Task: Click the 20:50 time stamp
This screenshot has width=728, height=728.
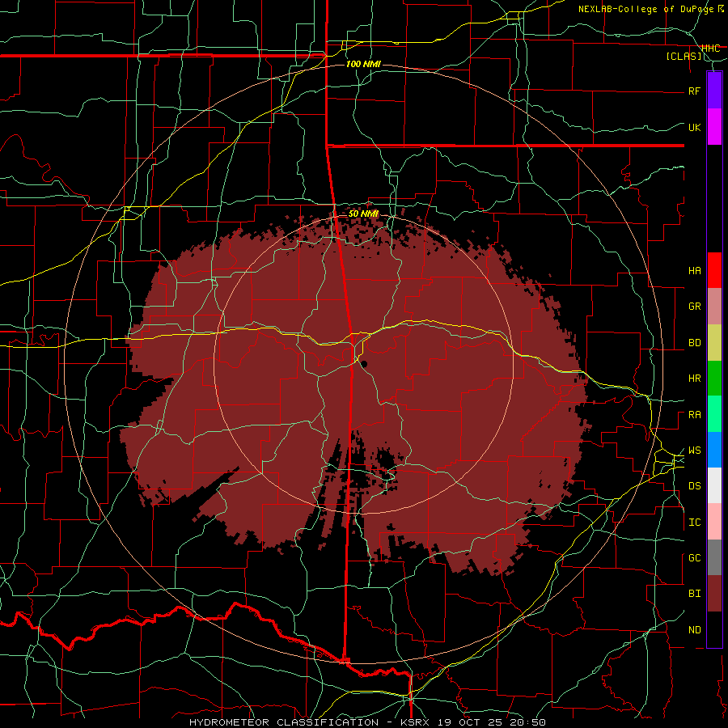Action: [x=527, y=722]
